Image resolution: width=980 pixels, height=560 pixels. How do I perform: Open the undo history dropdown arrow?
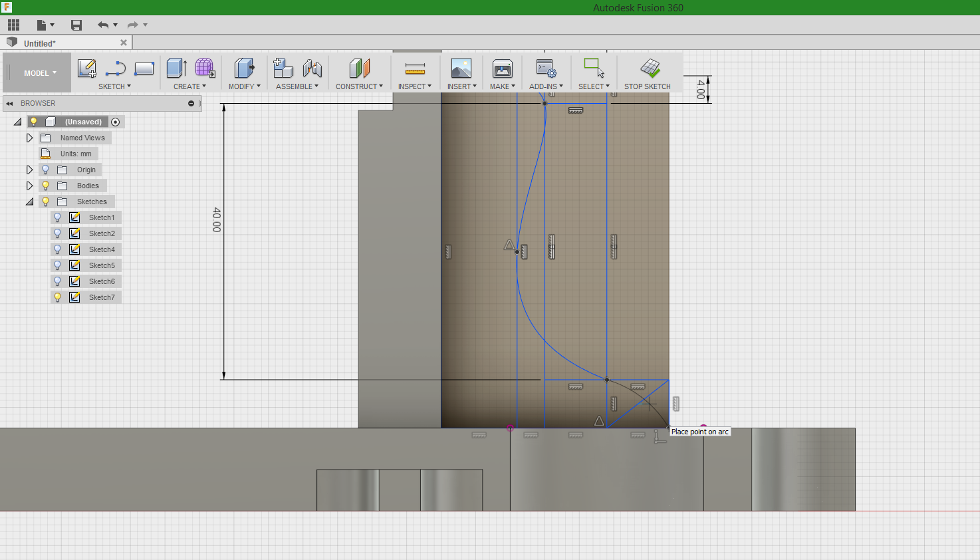[x=116, y=25]
